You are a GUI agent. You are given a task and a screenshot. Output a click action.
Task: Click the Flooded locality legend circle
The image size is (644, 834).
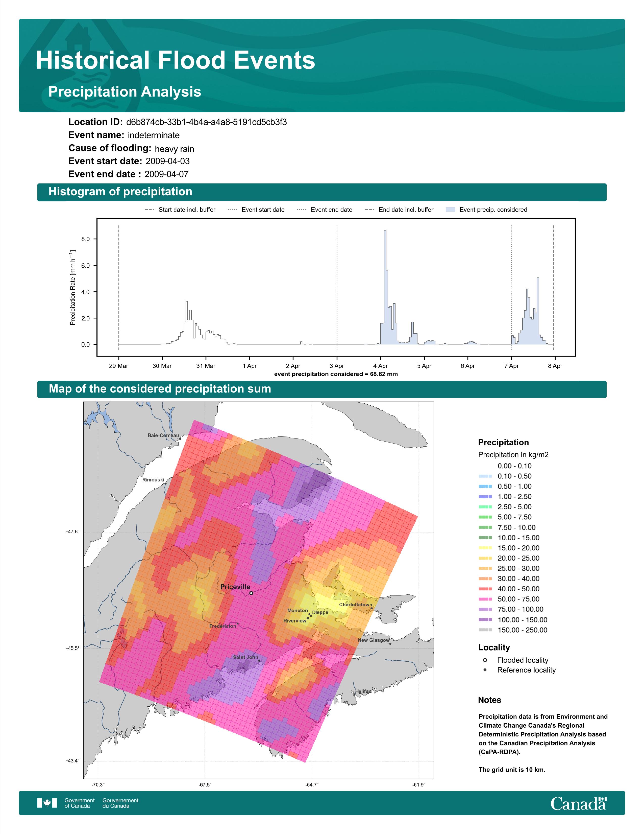(485, 660)
